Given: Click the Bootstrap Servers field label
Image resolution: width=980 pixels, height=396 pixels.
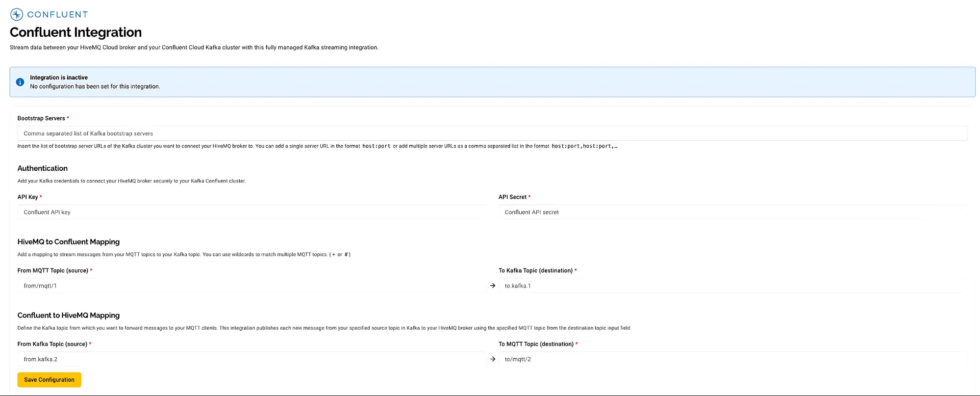Looking at the screenshot, I should click(41, 118).
